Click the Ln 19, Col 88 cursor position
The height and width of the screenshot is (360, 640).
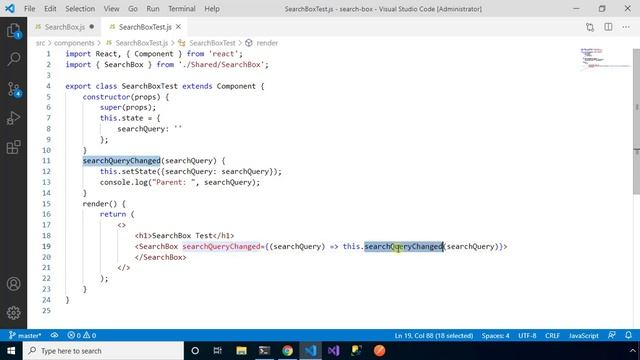(433, 336)
